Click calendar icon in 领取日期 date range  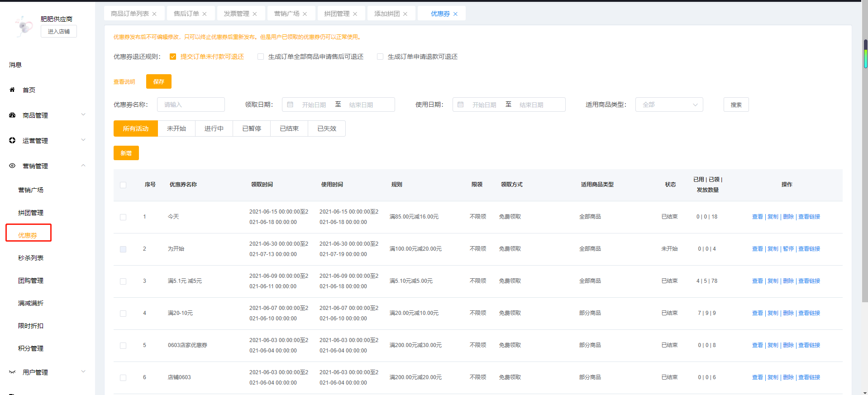coord(291,105)
